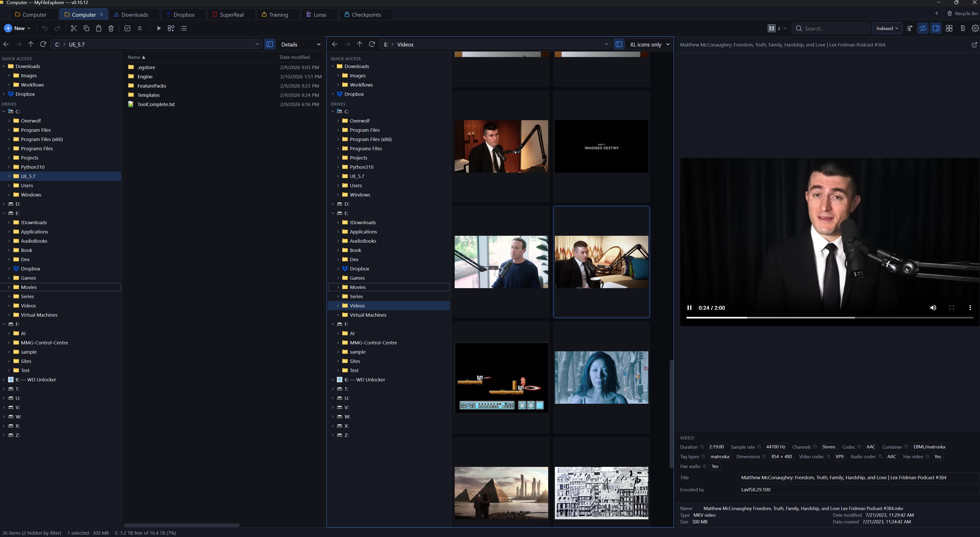
Task: Click the Videos pane vertical scrollbar
Action: tap(671, 414)
